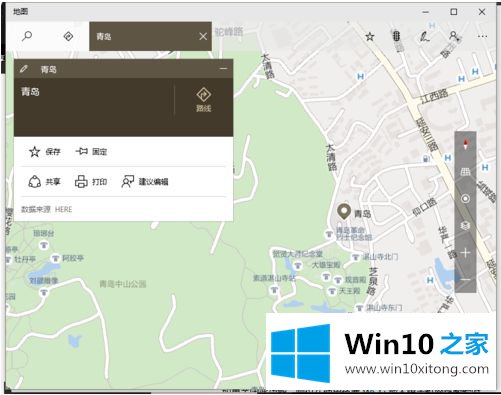
Task: Open map layers view icon
Action: coord(465,226)
